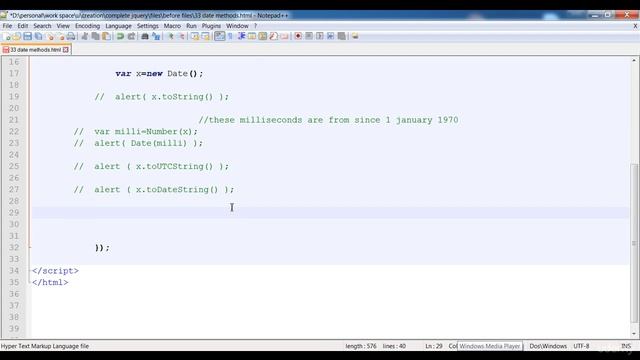
Task: Open the Language menu
Action: tap(118, 26)
